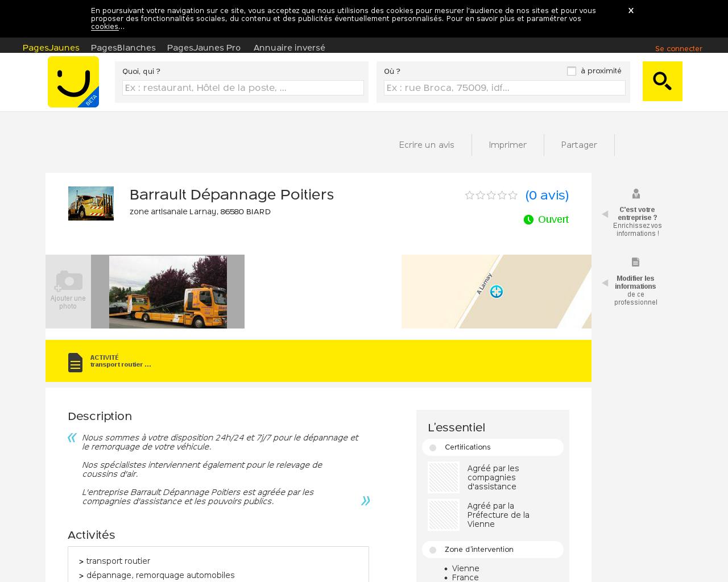Click Vienne in intervention zone list

click(466, 568)
